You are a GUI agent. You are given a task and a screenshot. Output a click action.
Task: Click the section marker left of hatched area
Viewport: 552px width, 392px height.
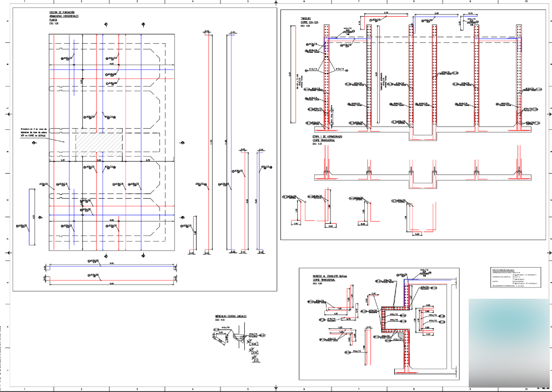(34, 143)
